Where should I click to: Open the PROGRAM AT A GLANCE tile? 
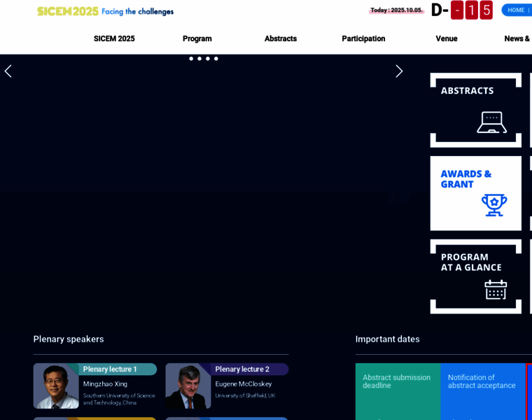coord(476,276)
